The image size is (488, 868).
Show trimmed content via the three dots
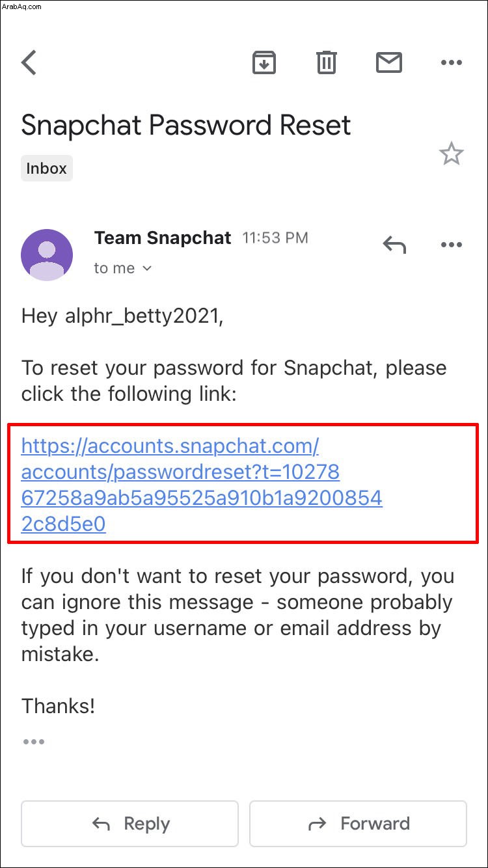[x=33, y=741]
